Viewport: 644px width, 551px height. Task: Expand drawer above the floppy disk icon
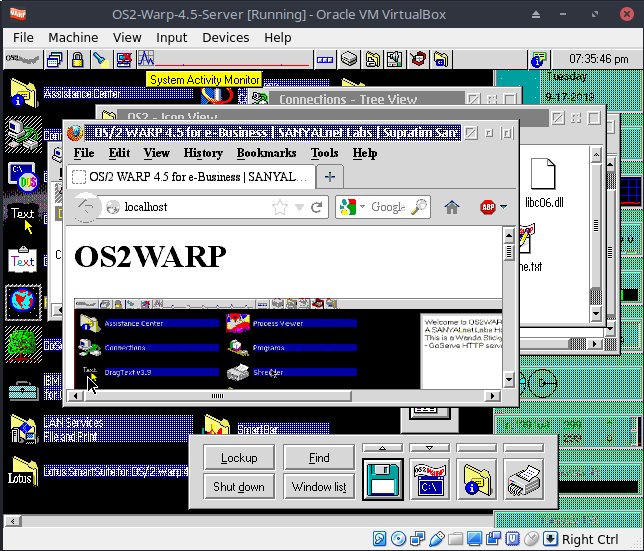[x=383, y=448]
